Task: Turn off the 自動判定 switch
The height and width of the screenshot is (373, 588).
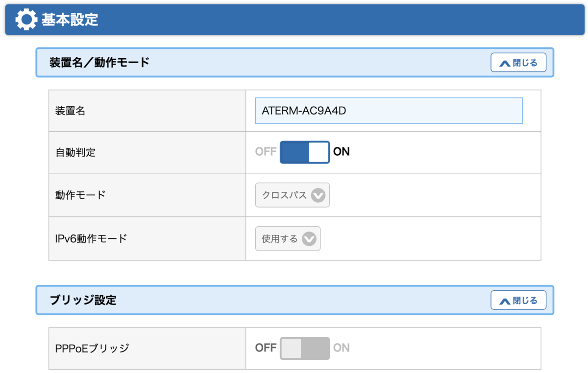Action: click(304, 152)
